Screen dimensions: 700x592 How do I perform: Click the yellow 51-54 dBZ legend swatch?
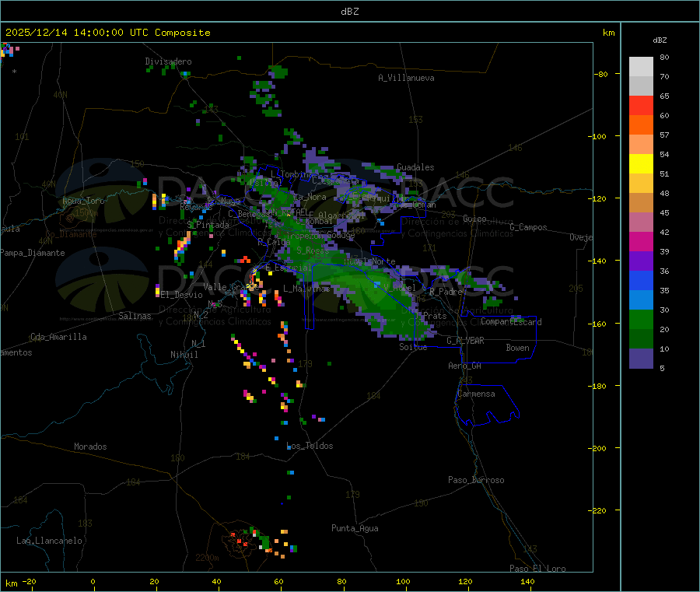(641, 164)
